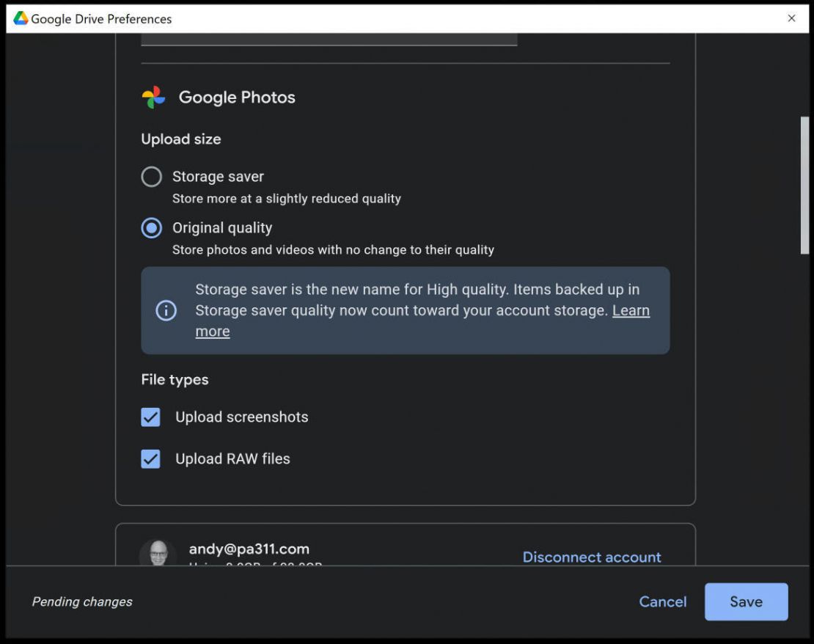
Task: Click the Google Photos pinwheel icon
Action: tap(155, 96)
